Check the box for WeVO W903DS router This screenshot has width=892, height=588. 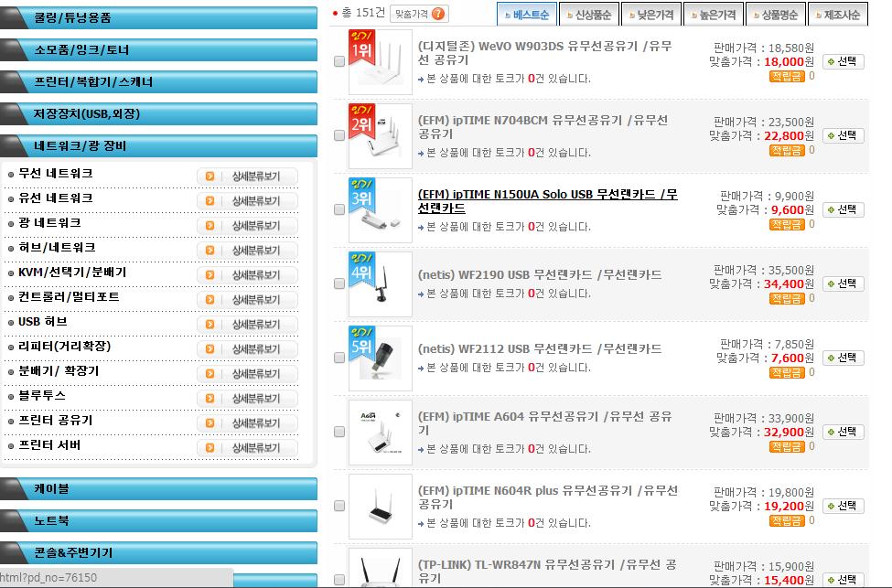(x=339, y=61)
